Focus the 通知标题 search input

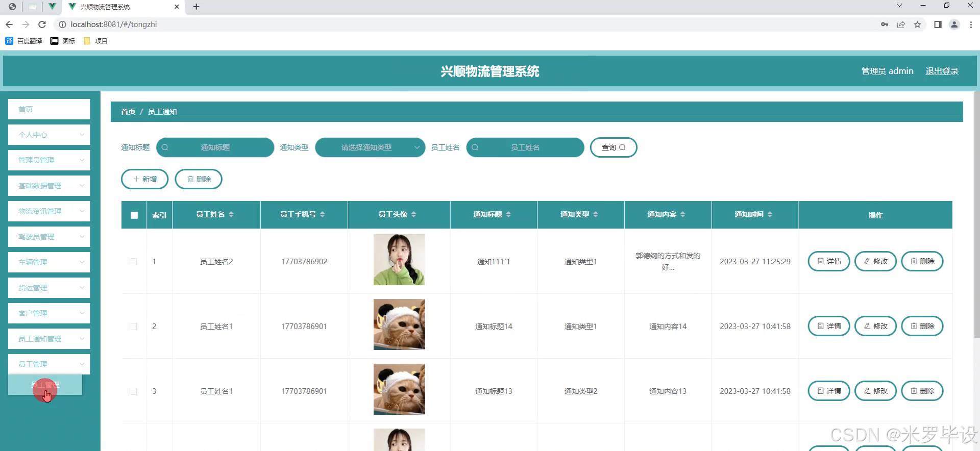pyautogui.click(x=215, y=147)
